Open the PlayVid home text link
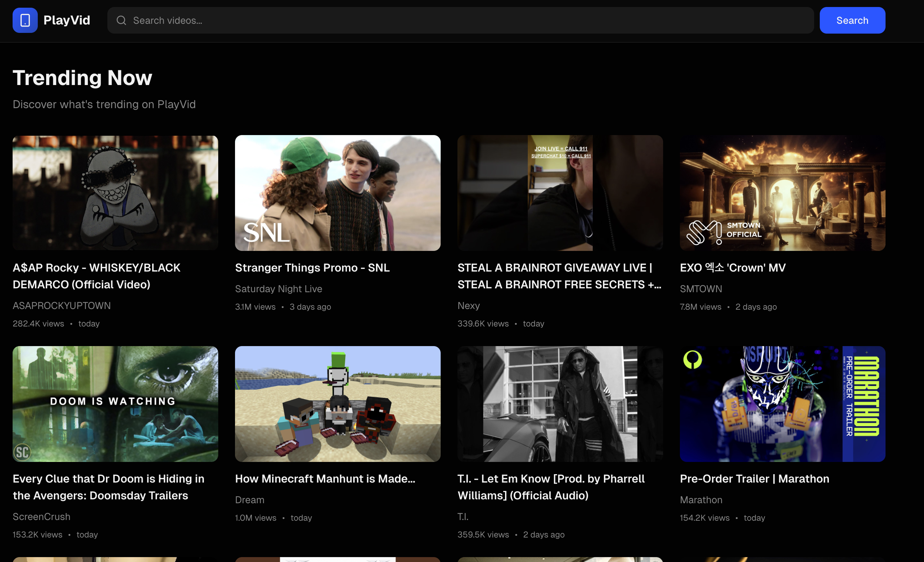 (x=67, y=20)
